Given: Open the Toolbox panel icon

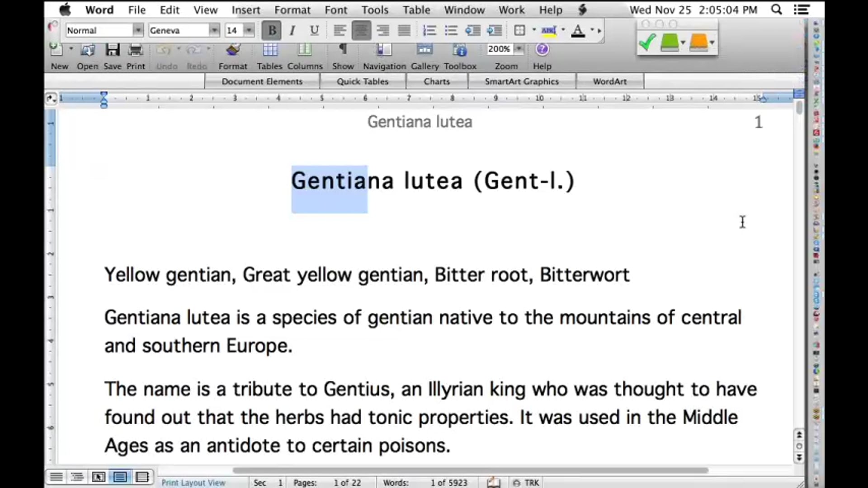Looking at the screenshot, I should click(460, 50).
